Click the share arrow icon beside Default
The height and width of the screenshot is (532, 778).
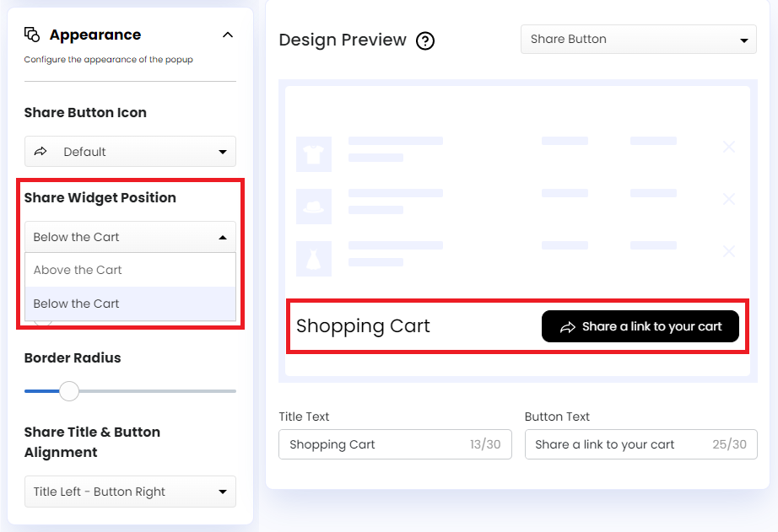[41, 151]
